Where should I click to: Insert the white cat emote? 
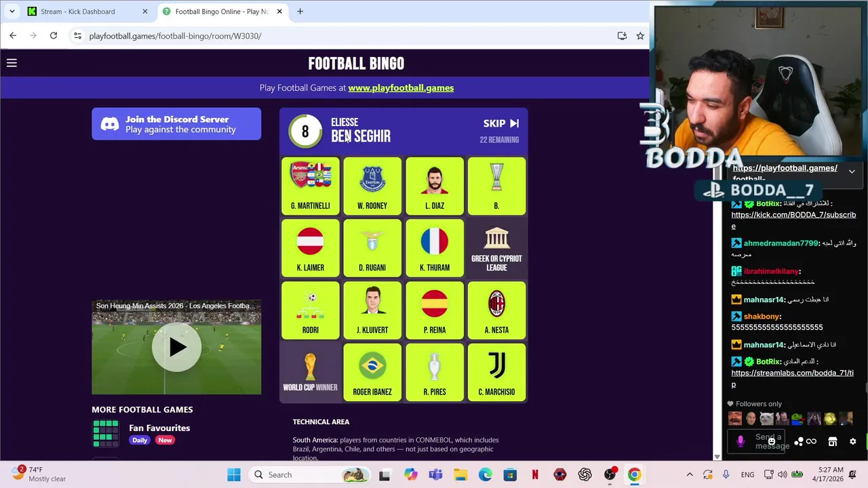pos(766,419)
